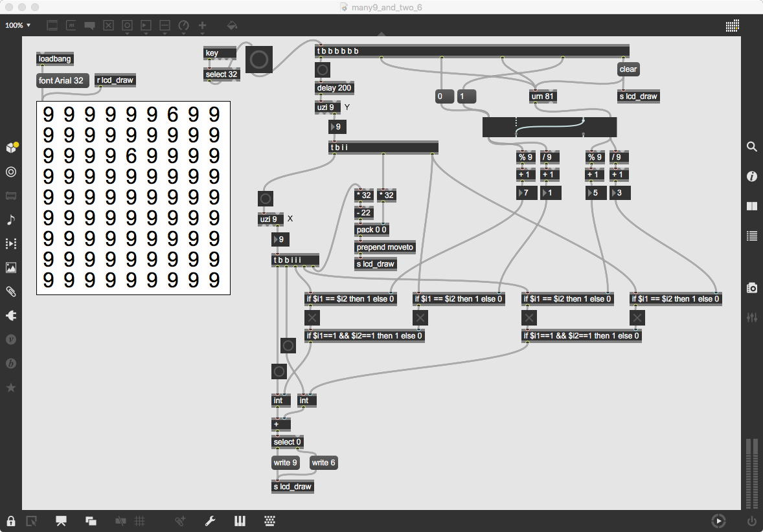This screenshot has width=763, height=532.
Task: Click the many9_and_two_6 window title
Action: 387,7
